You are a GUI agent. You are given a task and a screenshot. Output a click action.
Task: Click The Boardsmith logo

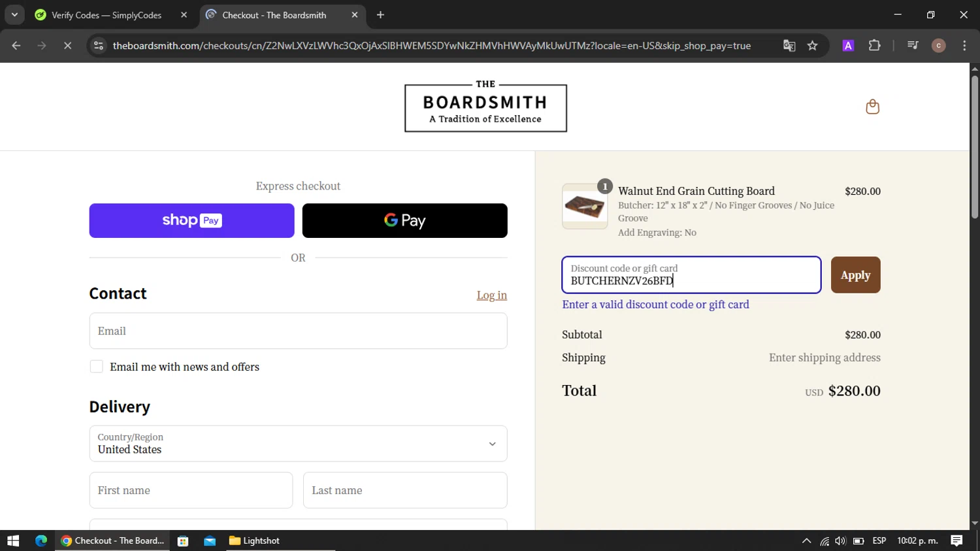485,106
